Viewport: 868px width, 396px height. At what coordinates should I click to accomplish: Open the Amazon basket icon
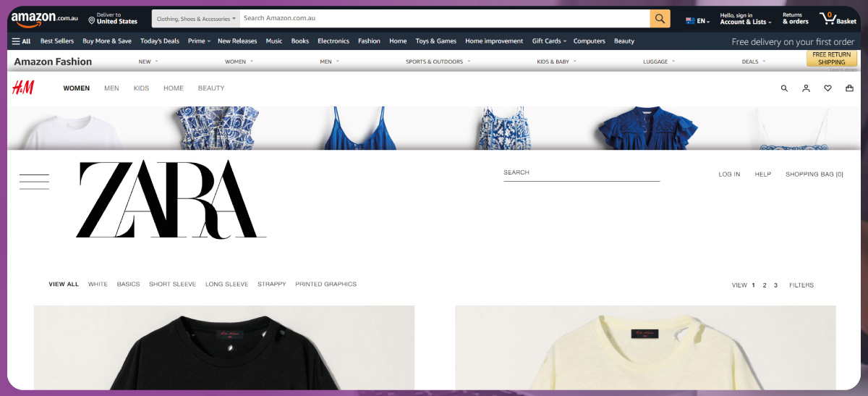coord(837,19)
